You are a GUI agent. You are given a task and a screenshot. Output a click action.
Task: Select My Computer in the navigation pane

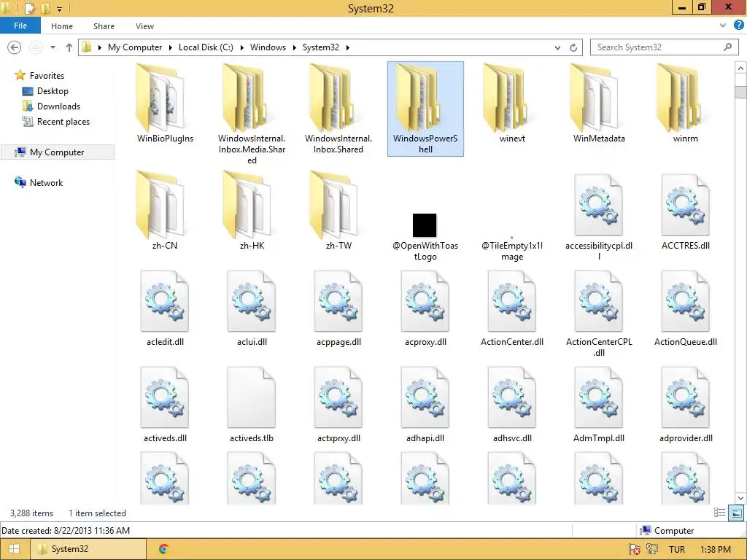[x=57, y=152]
